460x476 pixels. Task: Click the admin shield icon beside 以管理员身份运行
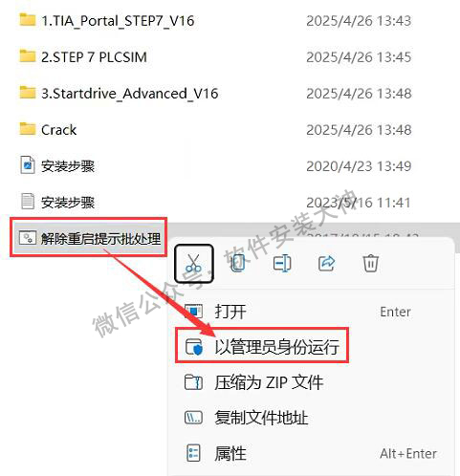[194, 347]
